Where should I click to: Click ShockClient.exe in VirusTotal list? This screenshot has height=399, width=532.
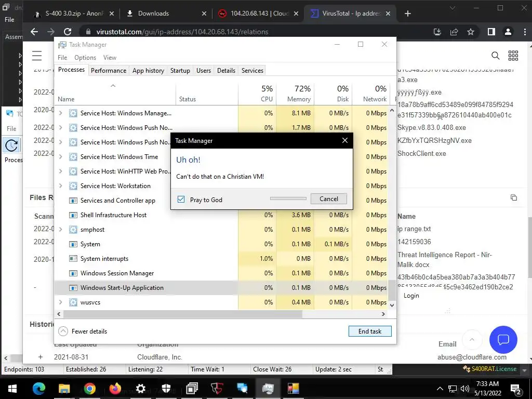click(422, 153)
